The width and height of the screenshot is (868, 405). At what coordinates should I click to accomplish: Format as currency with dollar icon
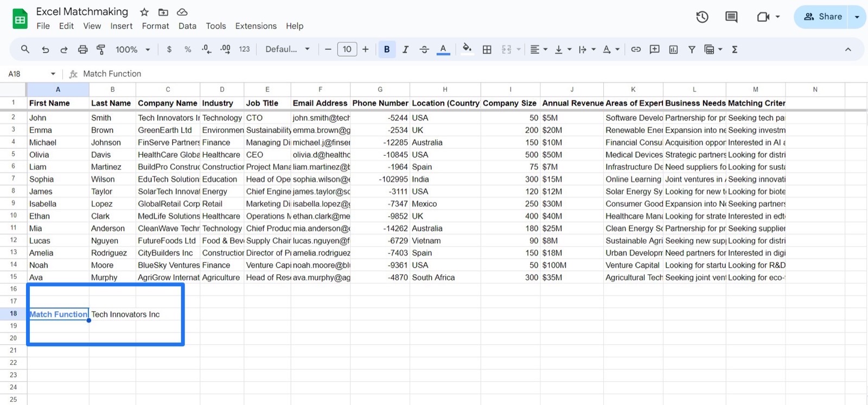click(x=169, y=49)
